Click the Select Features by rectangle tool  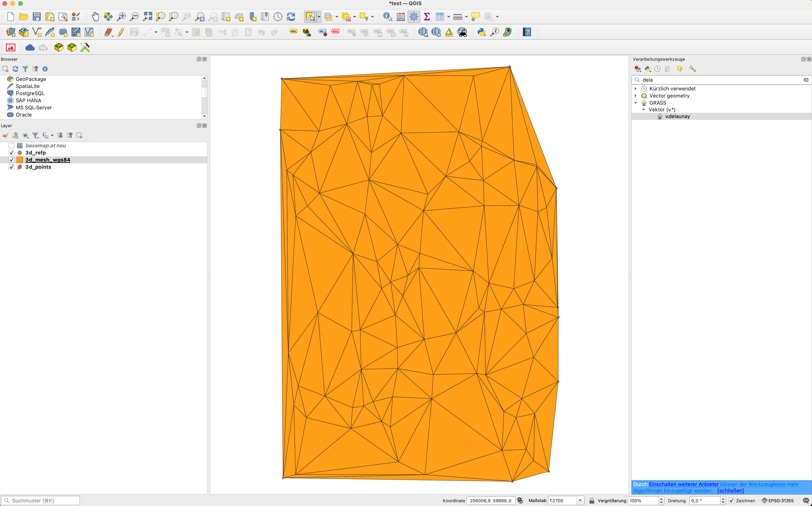tap(310, 16)
